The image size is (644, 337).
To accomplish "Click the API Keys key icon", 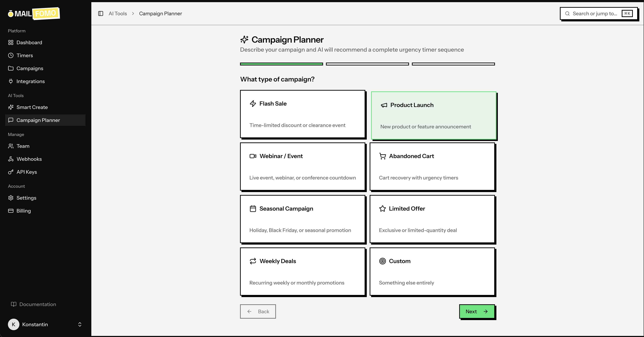I will [10, 172].
